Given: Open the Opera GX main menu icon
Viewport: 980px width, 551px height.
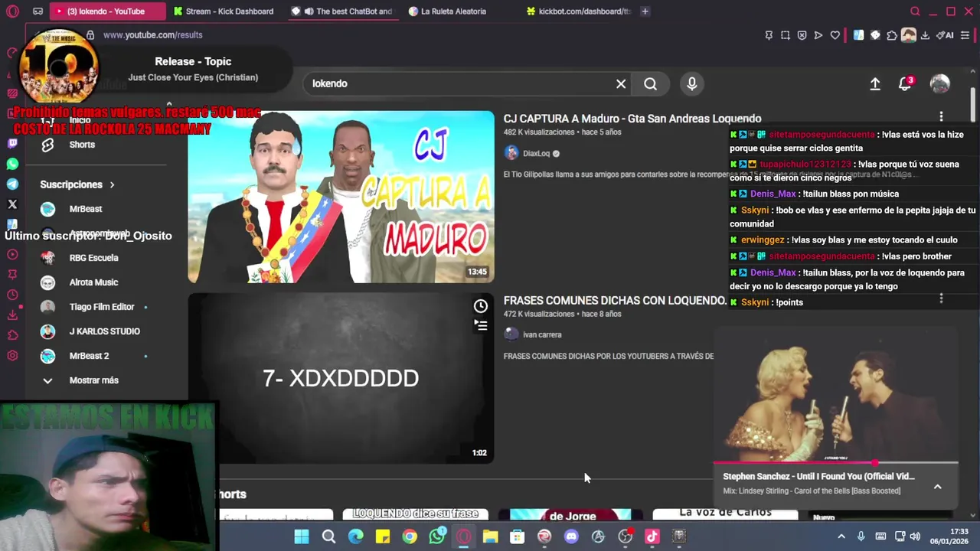Looking at the screenshot, I should 11,11.
